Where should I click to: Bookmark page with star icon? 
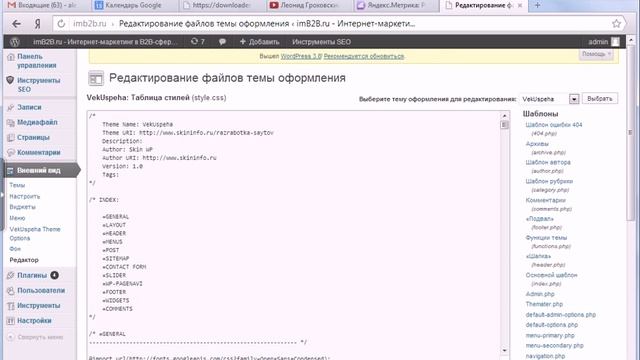(x=616, y=24)
